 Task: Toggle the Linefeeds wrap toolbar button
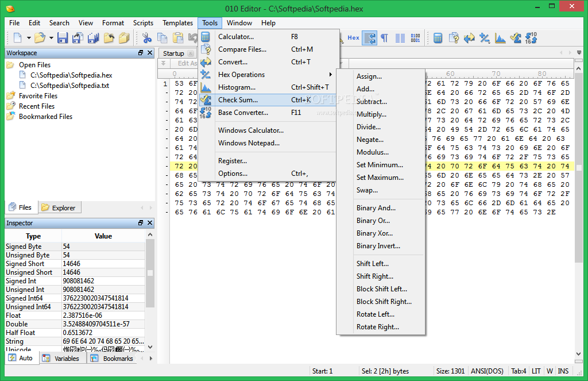click(369, 38)
